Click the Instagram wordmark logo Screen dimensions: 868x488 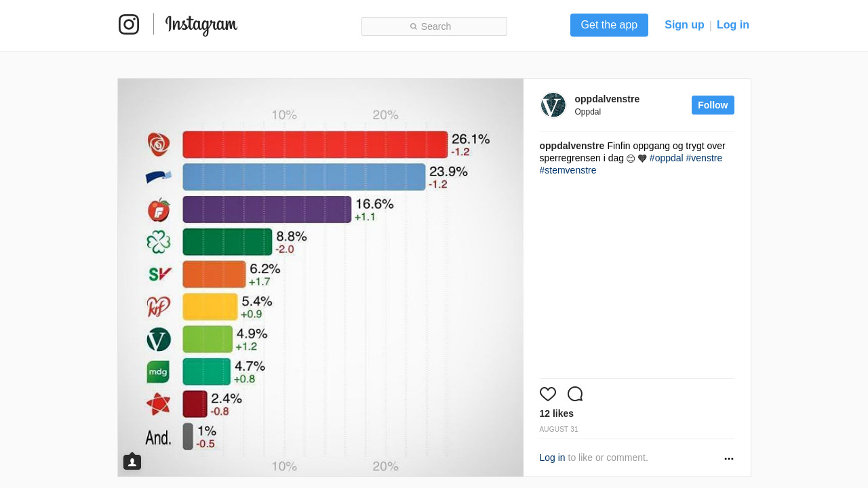[201, 25]
